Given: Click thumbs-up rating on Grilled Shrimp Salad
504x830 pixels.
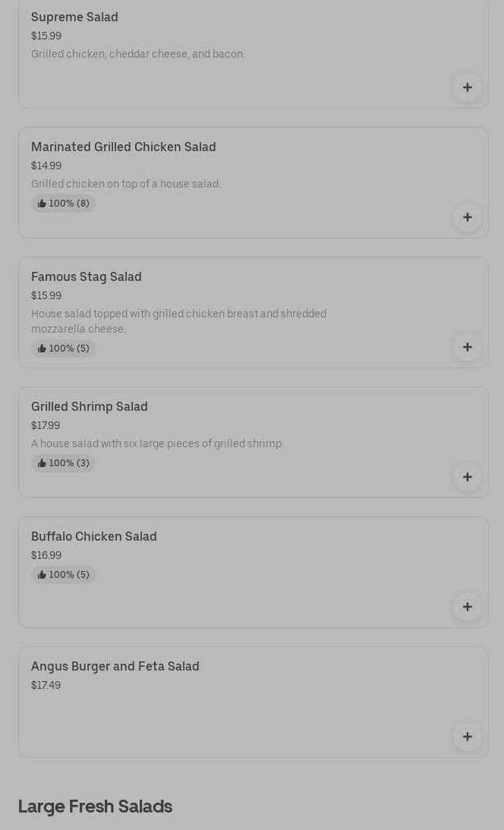Looking at the screenshot, I should [x=64, y=463].
